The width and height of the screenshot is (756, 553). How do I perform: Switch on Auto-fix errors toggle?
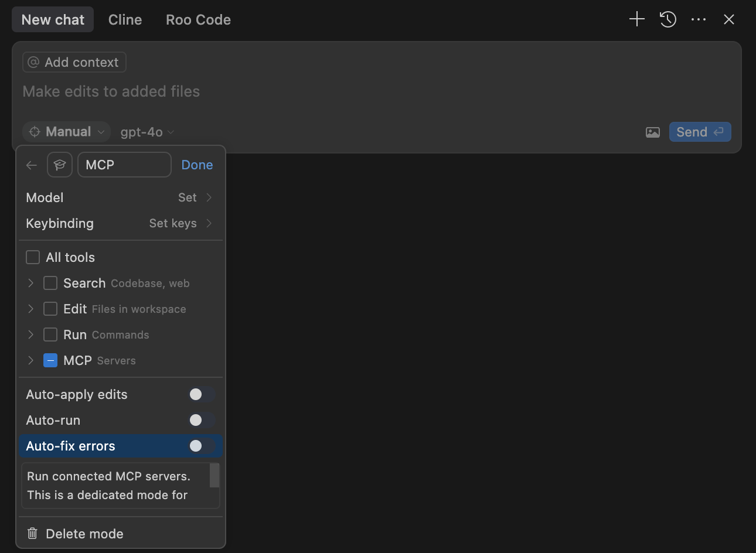[x=201, y=446]
